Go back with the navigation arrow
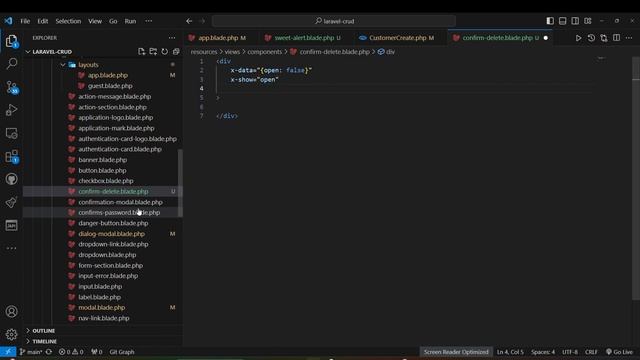Viewport: 640px width, 360px height. (189, 21)
